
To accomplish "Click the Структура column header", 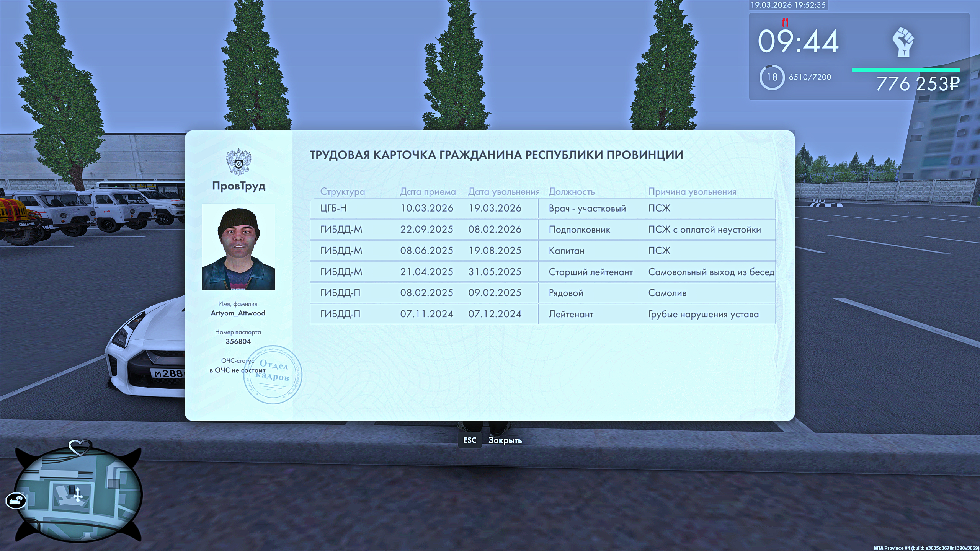I will (x=342, y=192).
